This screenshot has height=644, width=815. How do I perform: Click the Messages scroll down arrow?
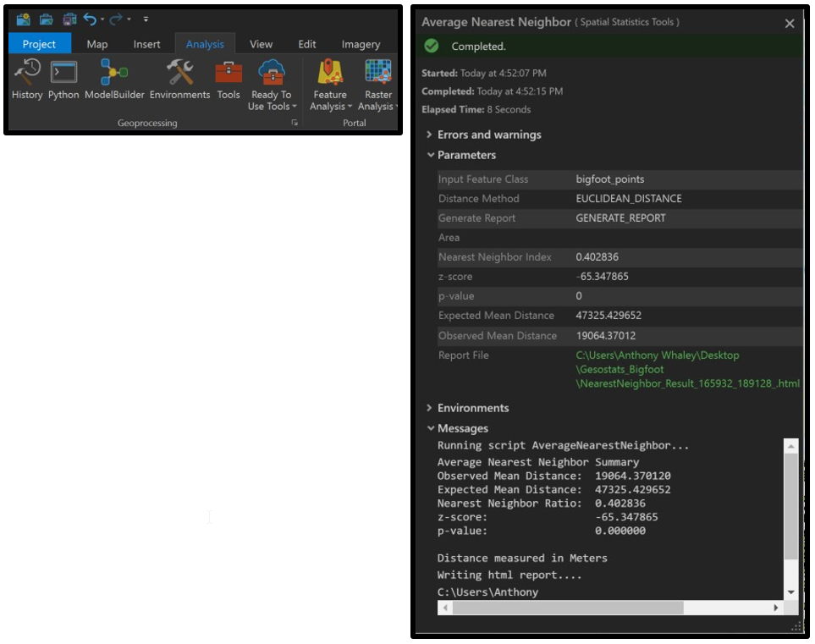coord(791,592)
